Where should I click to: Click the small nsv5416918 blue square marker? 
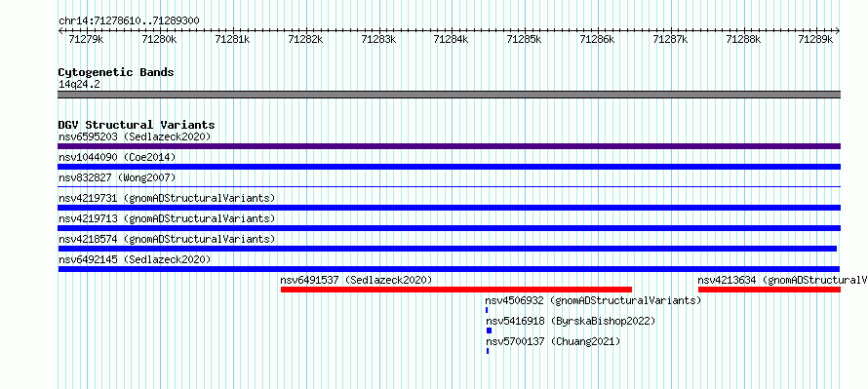point(489,331)
